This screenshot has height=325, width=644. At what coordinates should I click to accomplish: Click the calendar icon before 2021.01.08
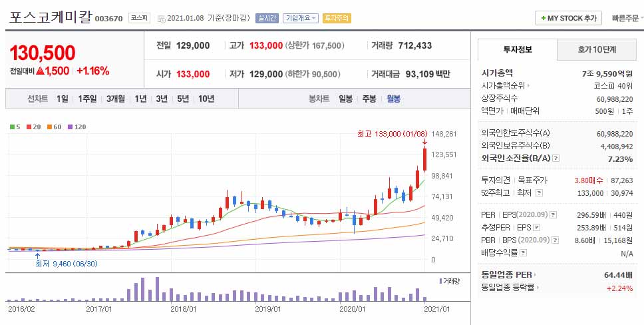tap(161, 19)
